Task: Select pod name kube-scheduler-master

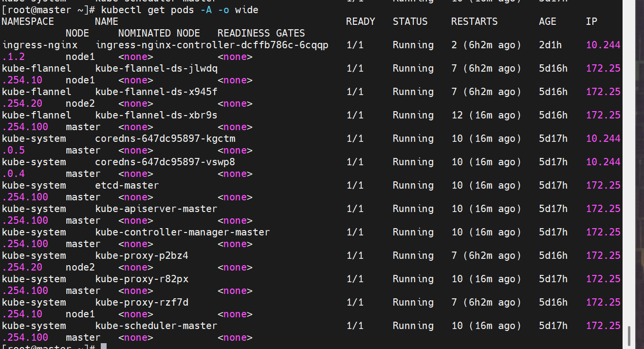Action: [156, 326]
